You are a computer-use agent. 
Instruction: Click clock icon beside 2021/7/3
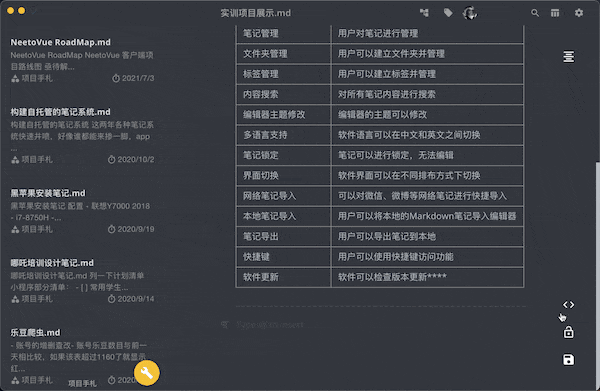click(x=116, y=78)
